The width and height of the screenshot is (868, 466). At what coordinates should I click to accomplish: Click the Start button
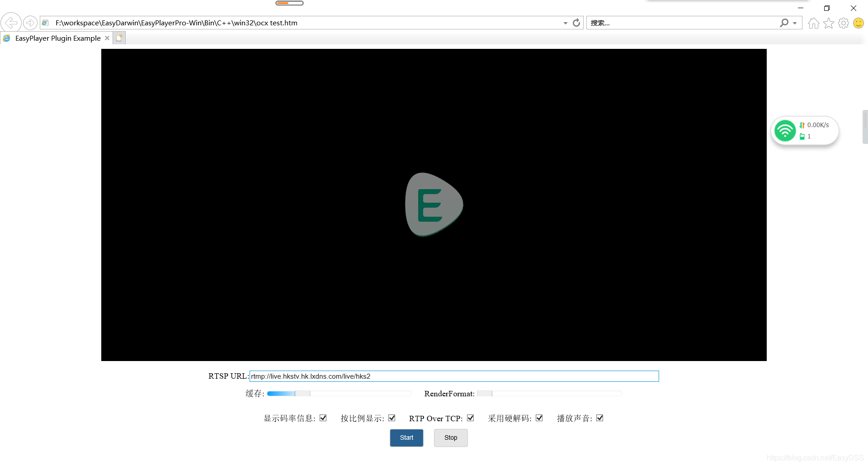pos(406,438)
